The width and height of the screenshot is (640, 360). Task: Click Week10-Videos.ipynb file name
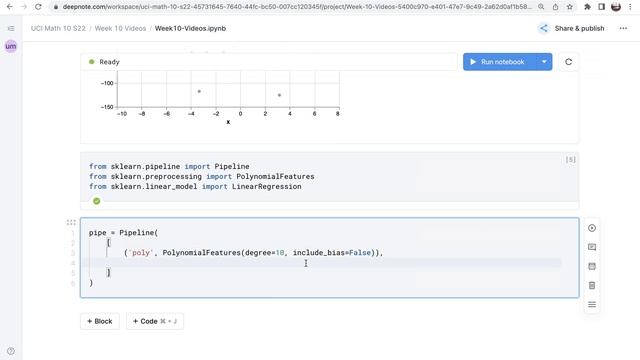pos(190,28)
